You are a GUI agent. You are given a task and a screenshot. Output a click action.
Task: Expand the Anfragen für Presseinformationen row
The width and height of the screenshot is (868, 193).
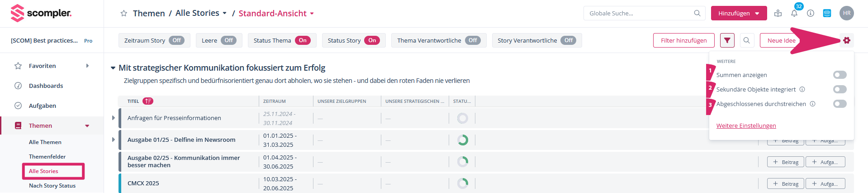point(114,118)
